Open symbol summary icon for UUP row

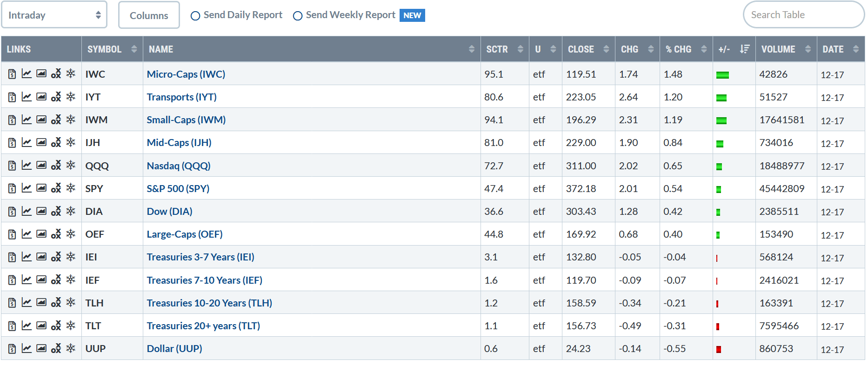point(12,348)
